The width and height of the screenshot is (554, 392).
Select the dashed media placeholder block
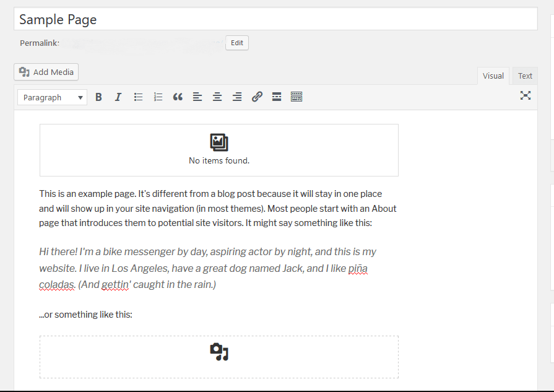[219, 357]
